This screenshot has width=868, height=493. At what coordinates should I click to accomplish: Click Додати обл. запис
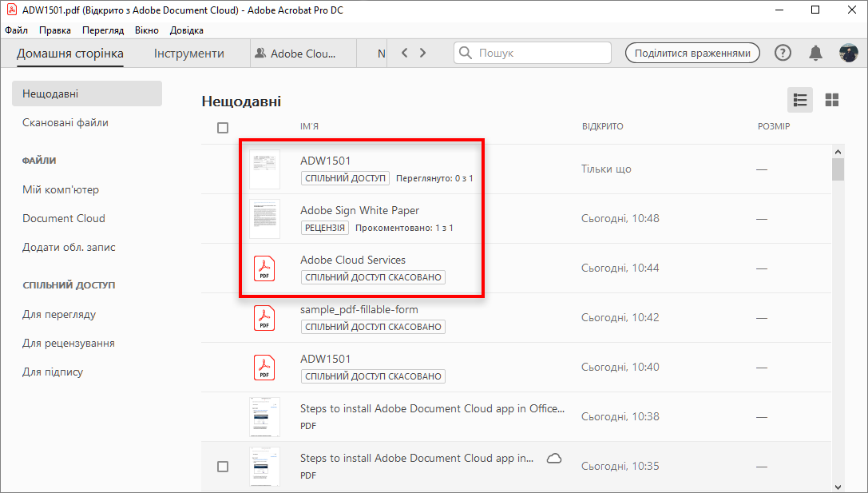click(x=69, y=247)
